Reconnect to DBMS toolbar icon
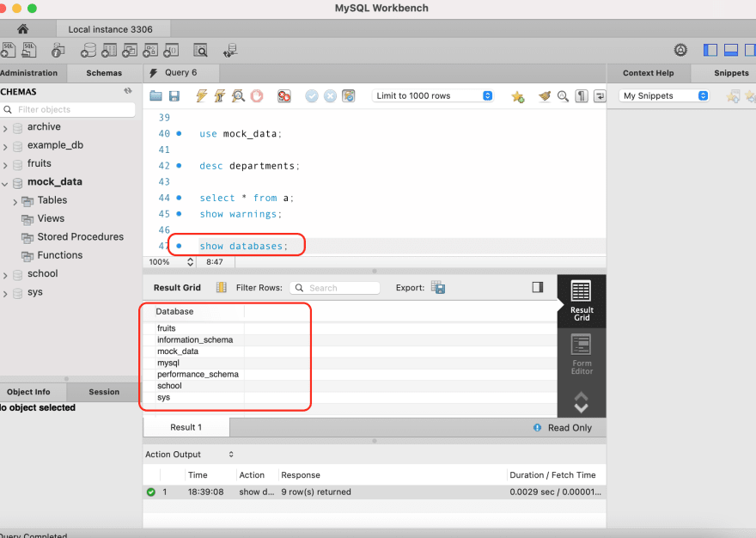The width and height of the screenshot is (756, 538). pyautogui.click(x=230, y=50)
